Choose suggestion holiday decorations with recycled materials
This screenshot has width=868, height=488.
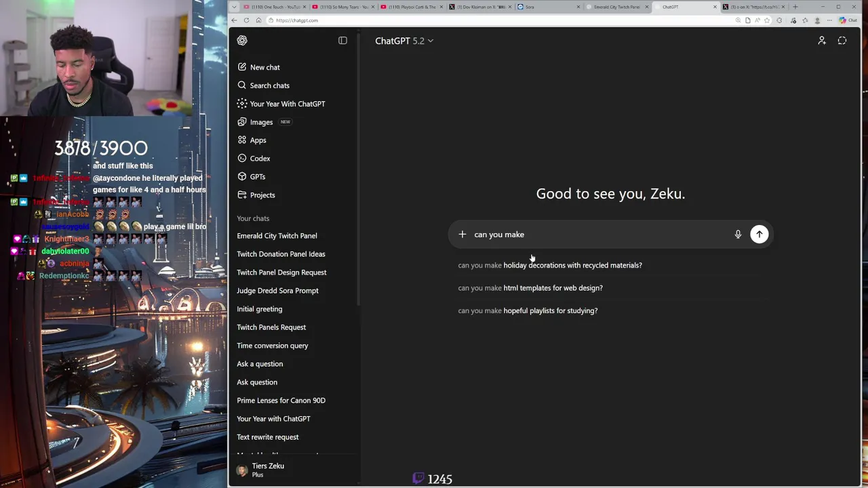coord(550,266)
